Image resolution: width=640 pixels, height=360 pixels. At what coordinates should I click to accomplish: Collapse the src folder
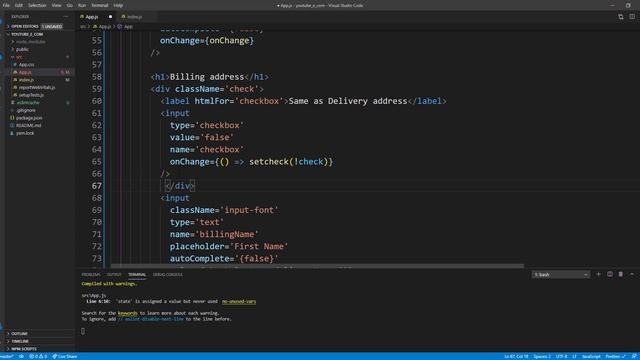click(x=19, y=57)
